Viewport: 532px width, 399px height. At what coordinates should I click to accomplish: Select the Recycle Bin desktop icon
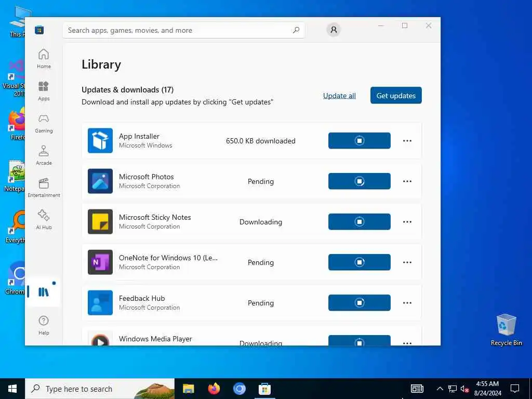click(x=506, y=330)
